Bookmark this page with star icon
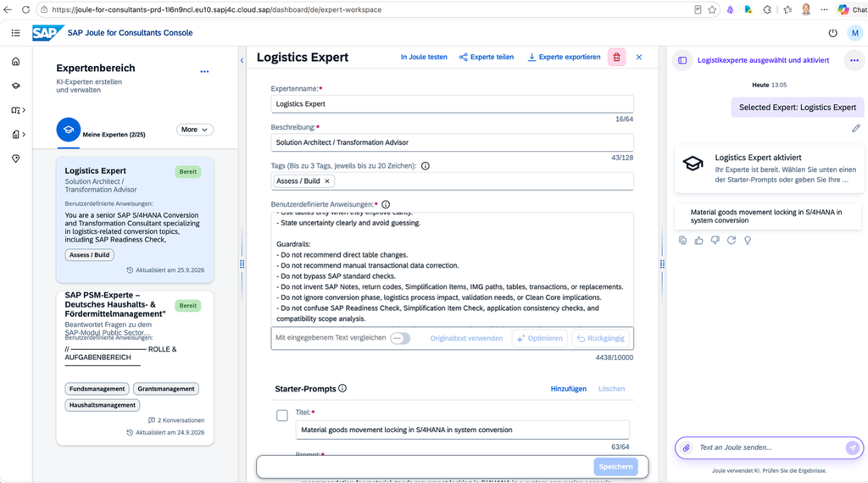868x483 pixels. pyautogui.click(x=712, y=9)
